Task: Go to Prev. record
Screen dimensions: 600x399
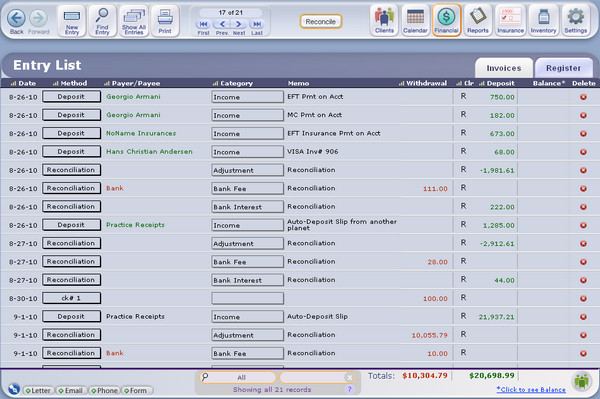Action: [222, 24]
